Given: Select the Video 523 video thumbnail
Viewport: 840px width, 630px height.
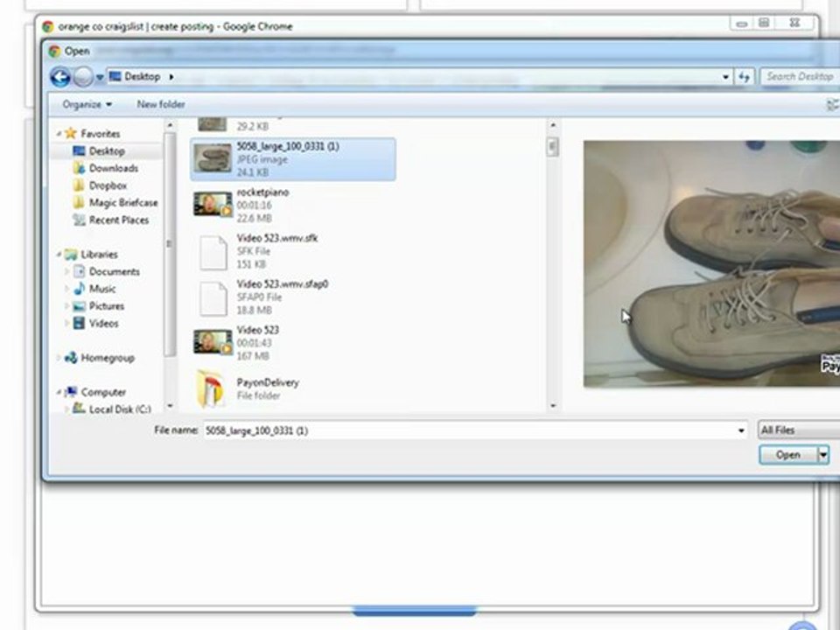Looking at the screenshot, I should [213, 342].
